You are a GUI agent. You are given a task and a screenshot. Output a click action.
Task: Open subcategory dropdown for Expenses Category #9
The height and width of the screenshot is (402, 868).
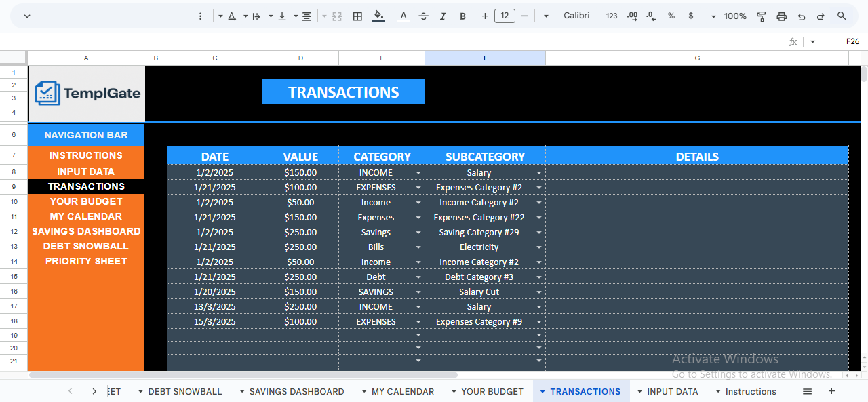[x=539, y=322]
